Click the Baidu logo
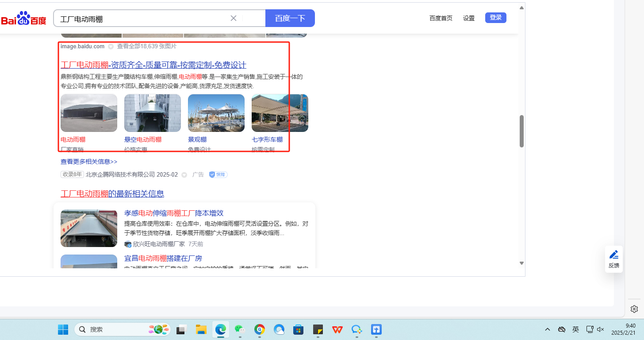 pos(23,19)
